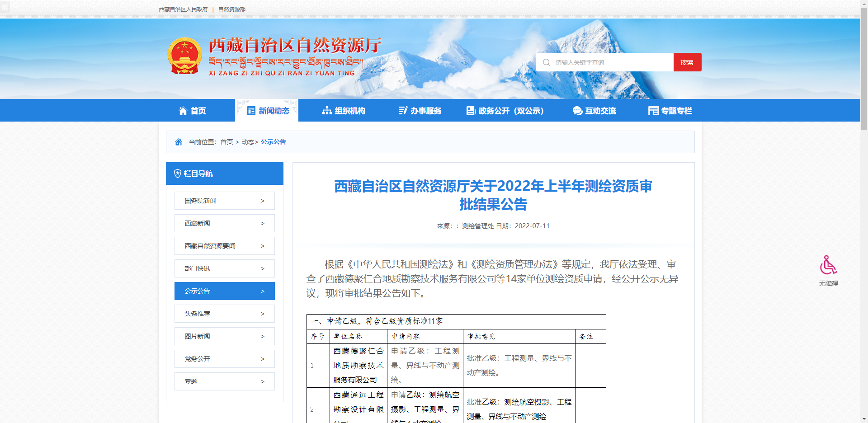Open the 办事服务 navigation menu
Screen dimensions: 868x423
pos(420,111)
